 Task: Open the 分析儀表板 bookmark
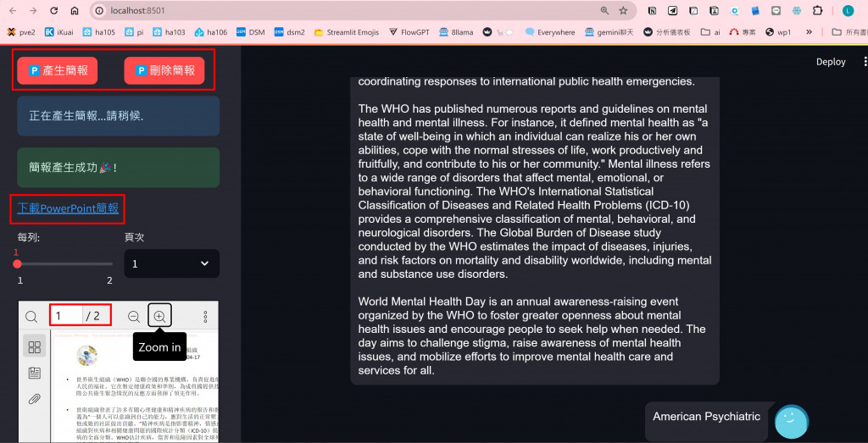pos(668,32)
